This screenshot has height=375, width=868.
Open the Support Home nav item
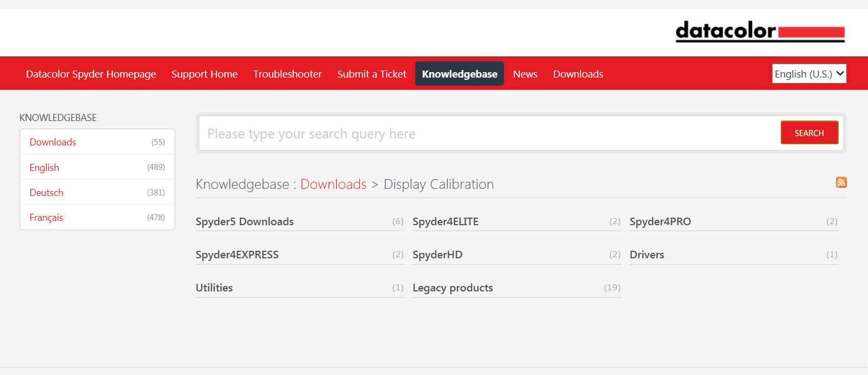point(205,74)
